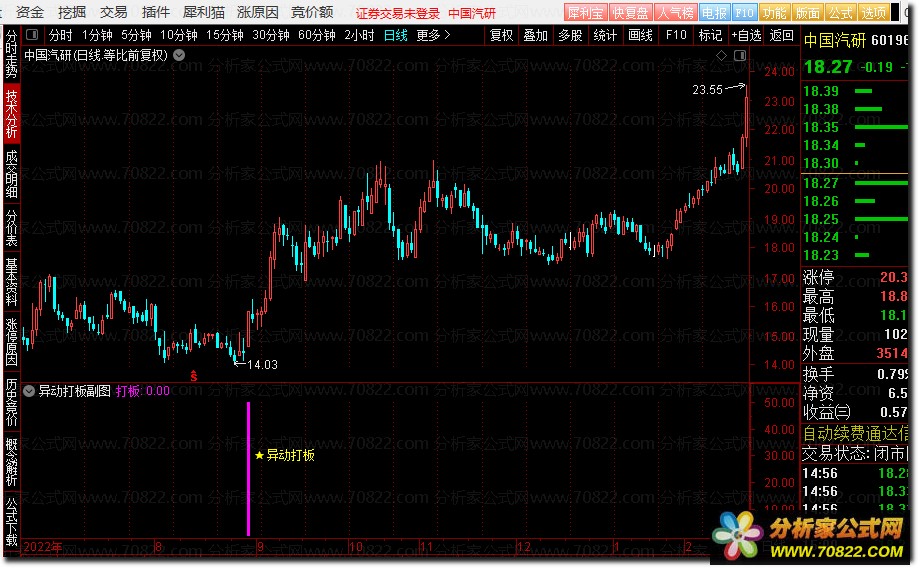This screenshot has width=920, height=568.
Task: Toggle the layout icon left of 分时
Action: (32, 35)
